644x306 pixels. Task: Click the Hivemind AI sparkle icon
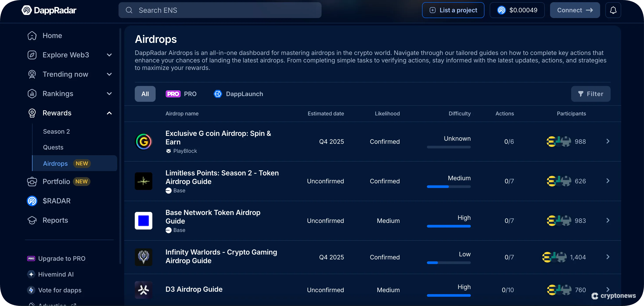tap(31, 274)
